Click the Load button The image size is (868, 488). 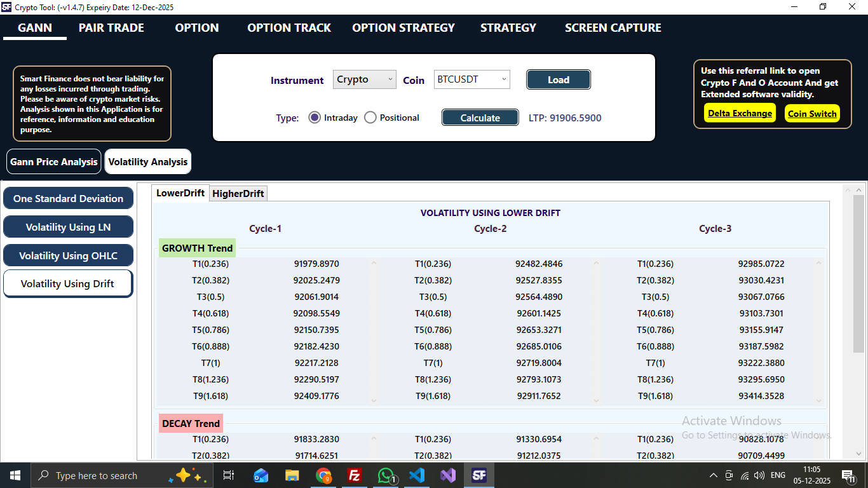pyautogui.click(x=558, y=79)
